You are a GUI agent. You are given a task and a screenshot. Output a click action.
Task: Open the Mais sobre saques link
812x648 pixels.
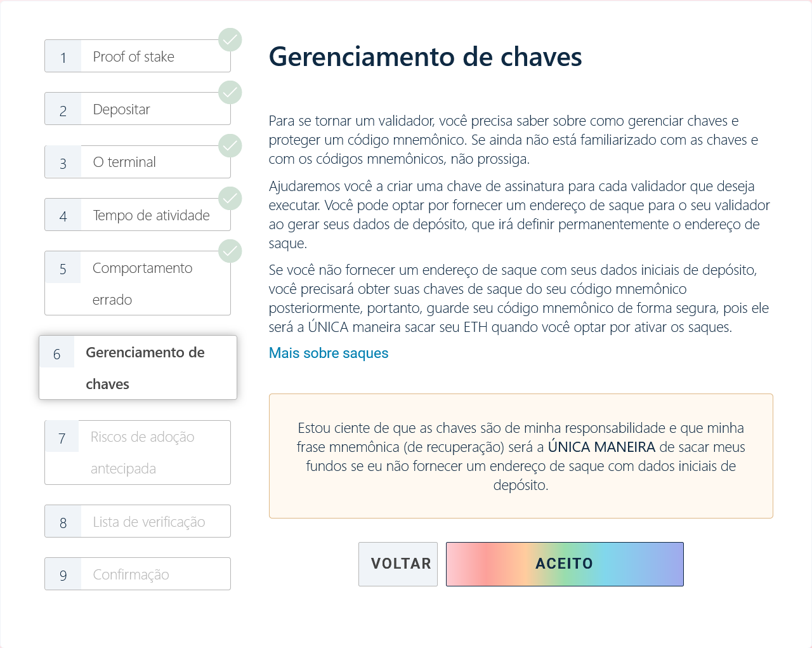[329, 353]
